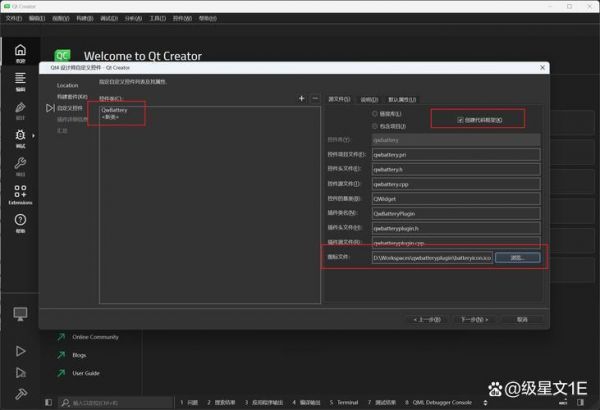Select QwBattery in the widget class list
The height and width of the screenshot is (410, 600).
click(113, 110)
